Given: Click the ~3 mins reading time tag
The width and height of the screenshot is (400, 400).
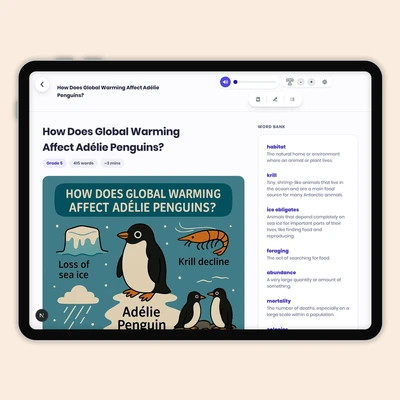Looking at the screenshot, I should (x=112, y=163).
